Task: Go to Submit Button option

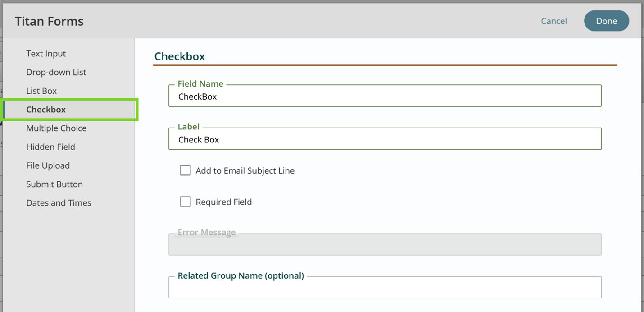Action: point(54,184)
